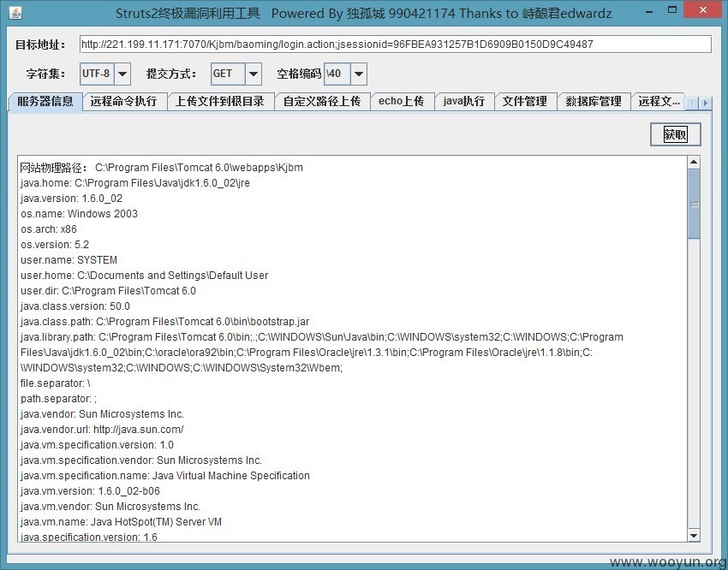The image size is (728, 570).
Task: Click the path.separator line
Action: [x=58, y=398]
